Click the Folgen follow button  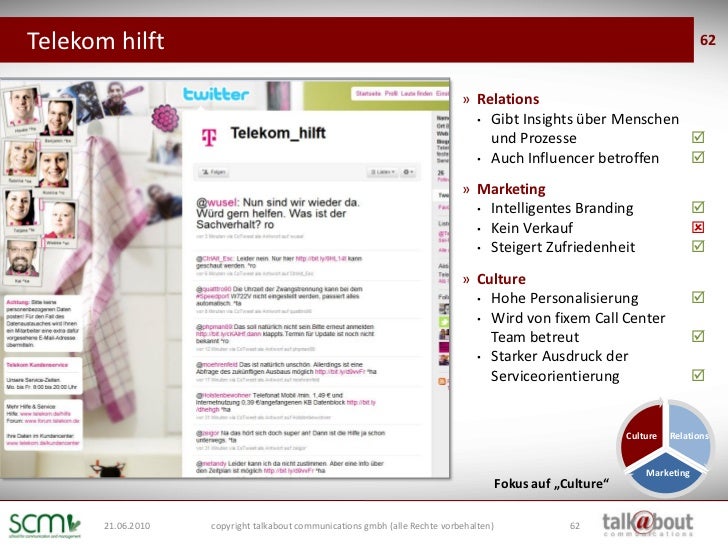click(214, 172)
